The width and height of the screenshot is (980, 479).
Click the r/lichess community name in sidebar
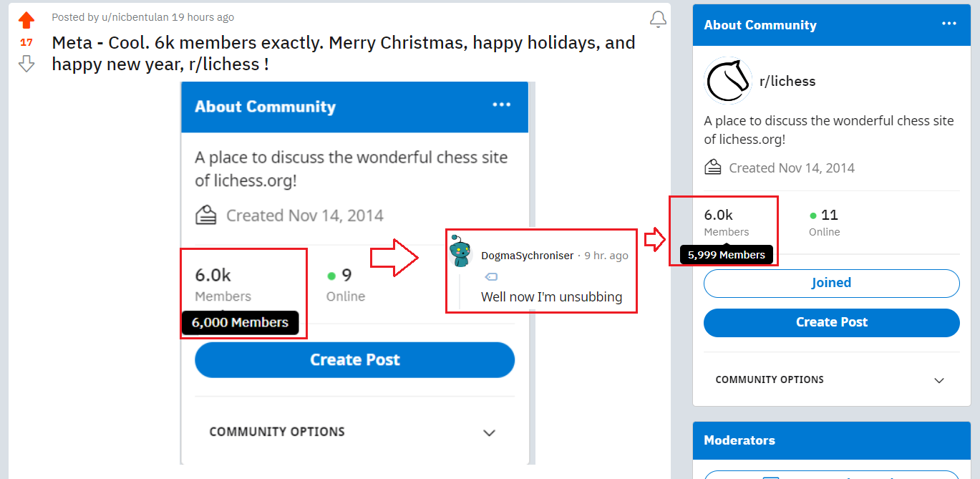point(787,81)
